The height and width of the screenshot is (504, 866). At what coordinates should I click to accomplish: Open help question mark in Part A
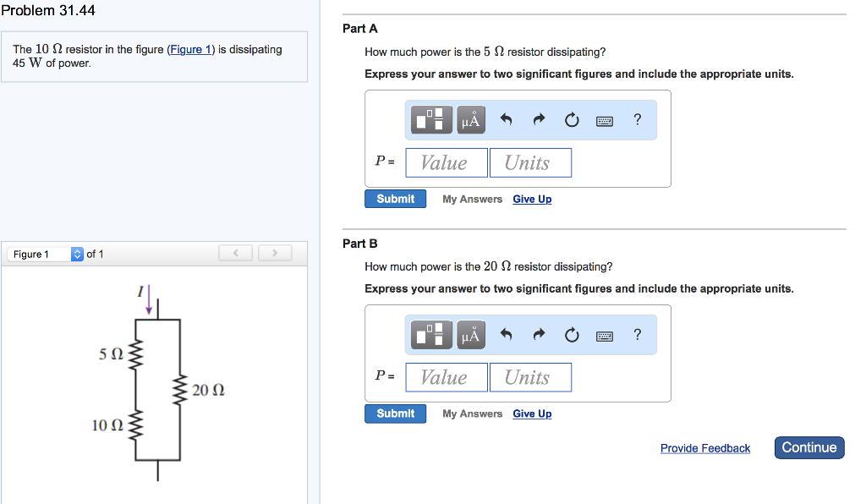pyautogui.click(x=638, y=119)
